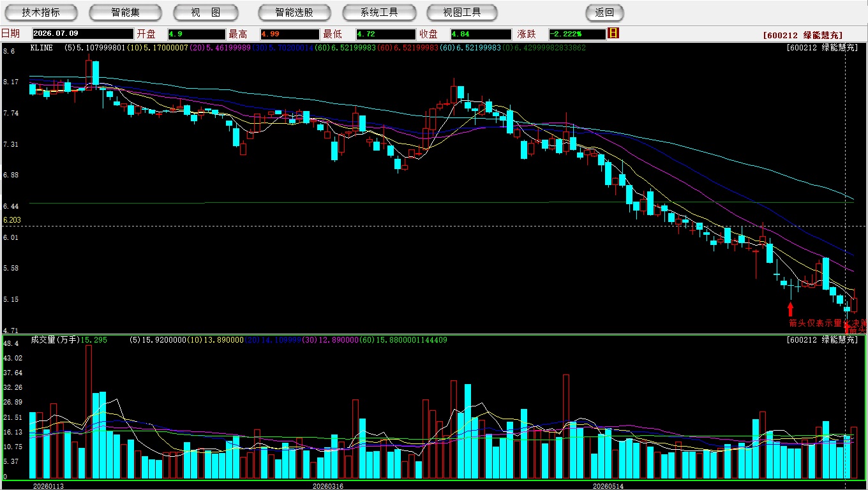Click the 最高 value 4.99
The height and width of the screenshot is (490, 868).
(289, 34)
